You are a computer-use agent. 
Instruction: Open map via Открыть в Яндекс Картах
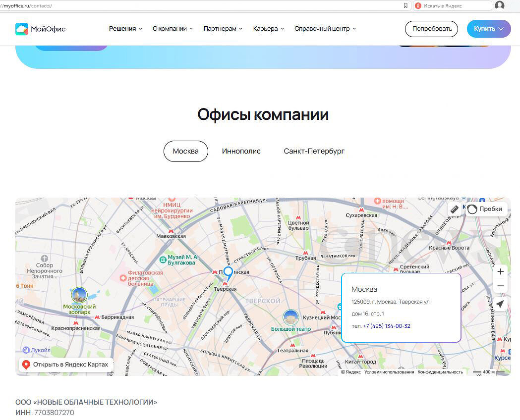click(x=66, y=365)
